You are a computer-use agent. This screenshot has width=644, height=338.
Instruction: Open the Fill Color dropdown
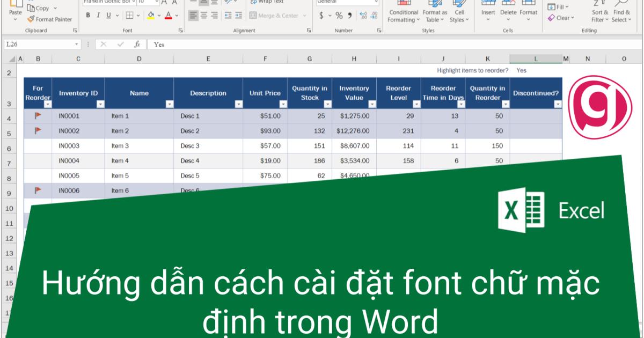[159, 16]
